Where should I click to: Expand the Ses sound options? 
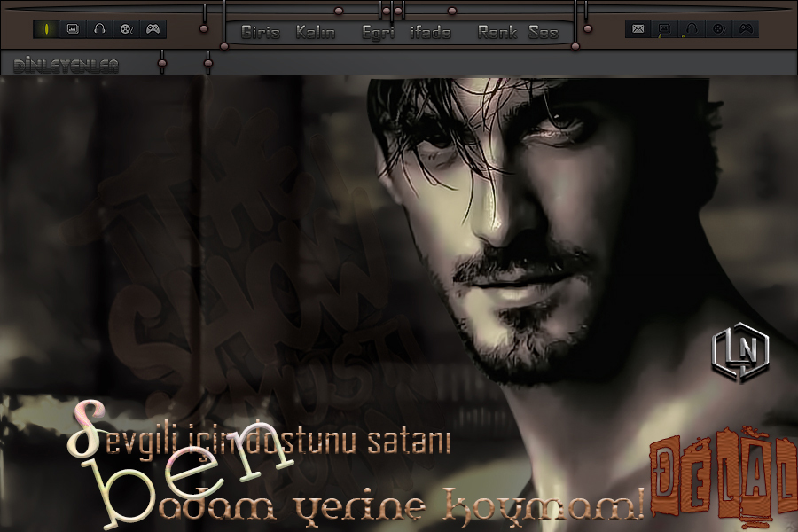[544, 33]
